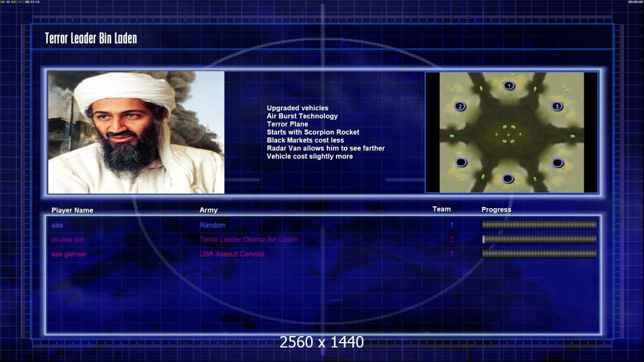Click the 'Player Name' column header

72,211
